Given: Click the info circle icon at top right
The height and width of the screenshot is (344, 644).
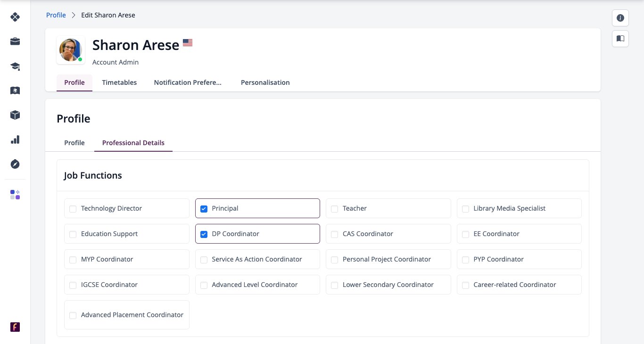Looking at the screenshot, I should coord(620,18).
